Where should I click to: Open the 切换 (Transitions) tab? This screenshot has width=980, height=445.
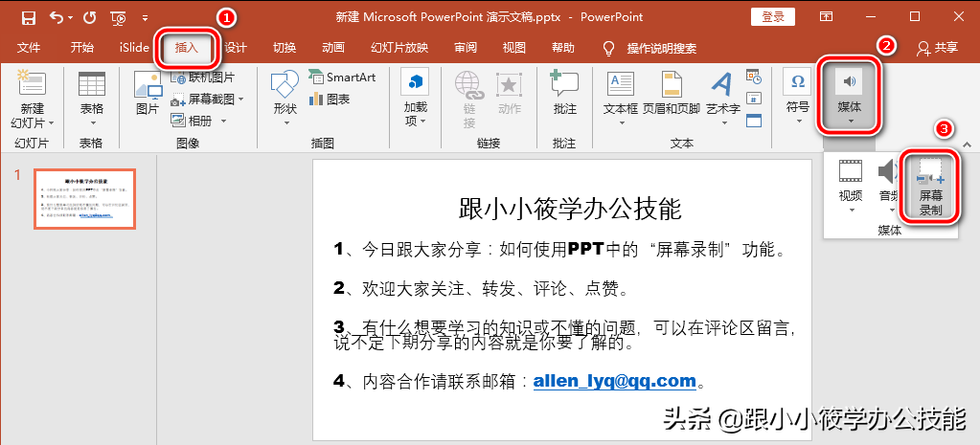click(285, 48)
